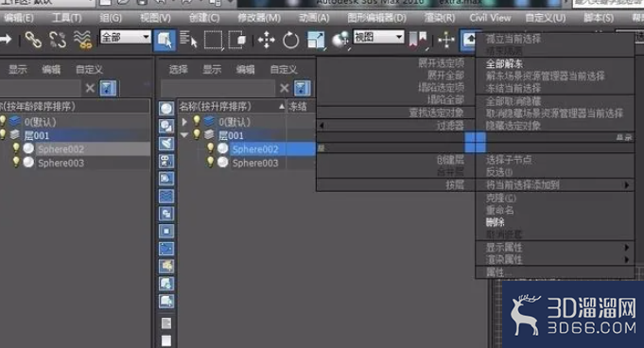Select the Select and Manipulate tool
Image resolution: width=644 pixels, height=348 pixels.
(x=446, y=40)
